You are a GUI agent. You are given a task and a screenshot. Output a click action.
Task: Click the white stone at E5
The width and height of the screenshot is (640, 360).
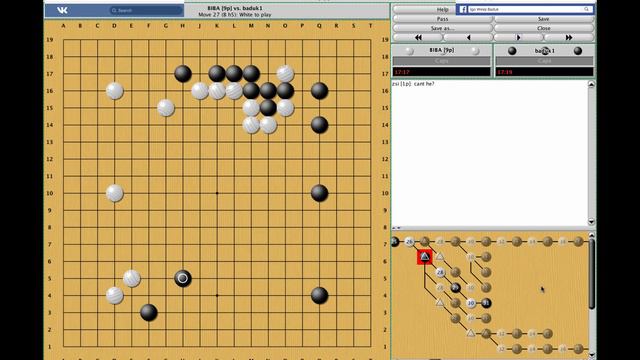point(132,278)
